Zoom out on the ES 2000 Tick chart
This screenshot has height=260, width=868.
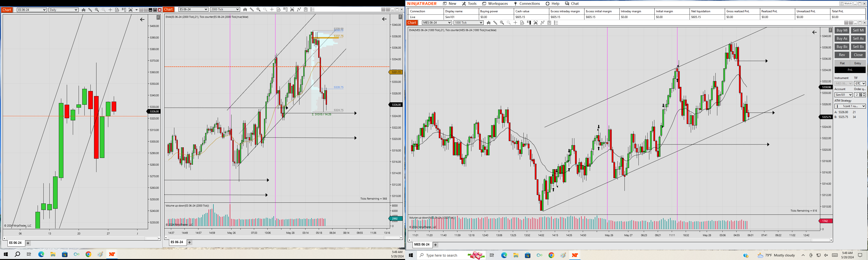click(265, 9)
